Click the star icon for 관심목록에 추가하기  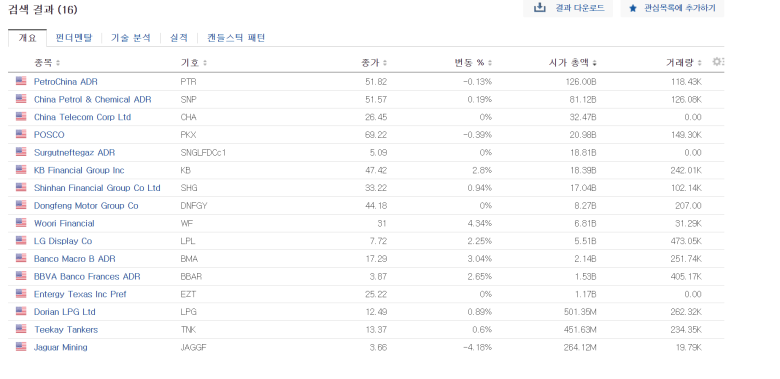point(633,8)
